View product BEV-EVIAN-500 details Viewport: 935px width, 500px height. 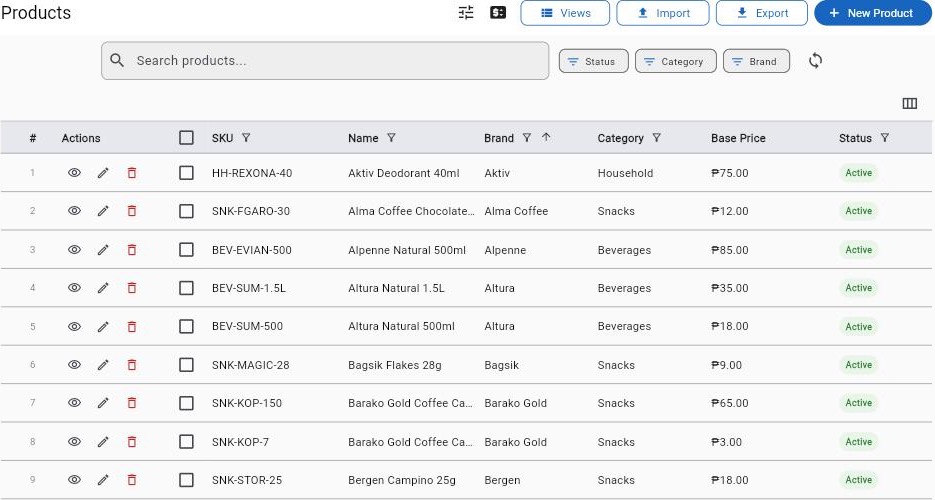coord(74,250)
